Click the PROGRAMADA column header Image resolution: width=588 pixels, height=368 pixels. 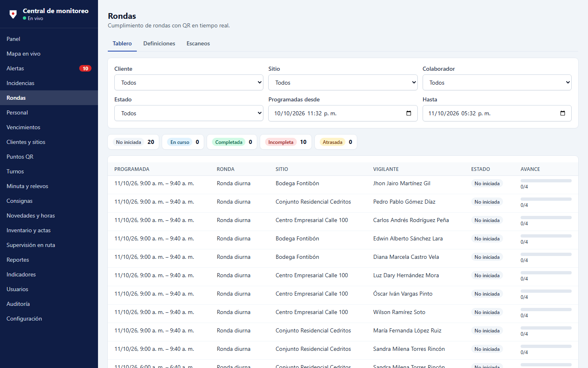pos(132,169)
